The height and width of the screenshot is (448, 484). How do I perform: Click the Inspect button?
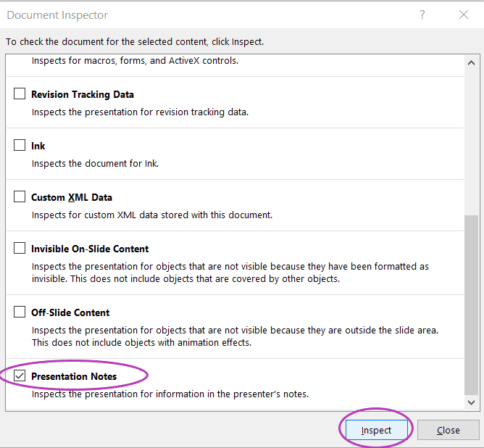tap(376, 430)
